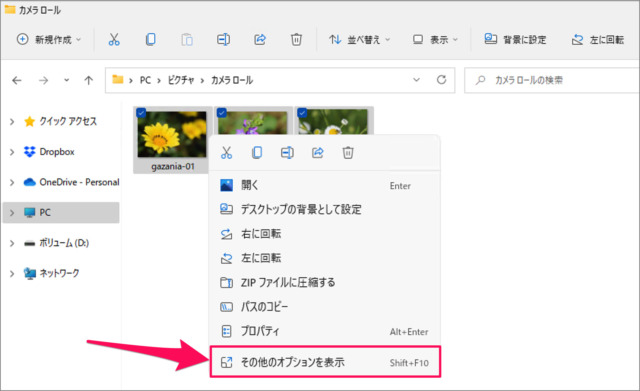Choose その他のオプションを表示
640x391 pixels.
(x=325, y=362)
